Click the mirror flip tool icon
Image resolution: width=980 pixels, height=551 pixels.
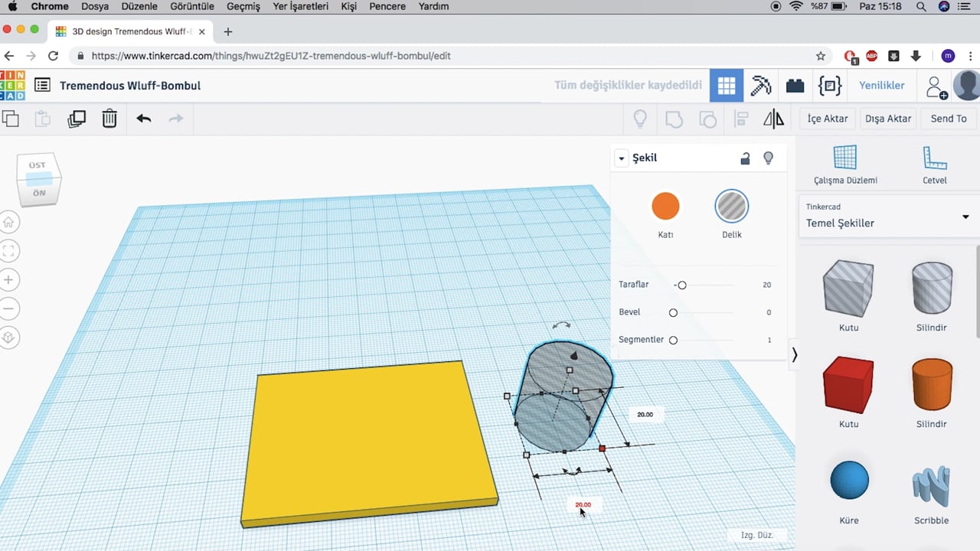(x=773, y=119)
